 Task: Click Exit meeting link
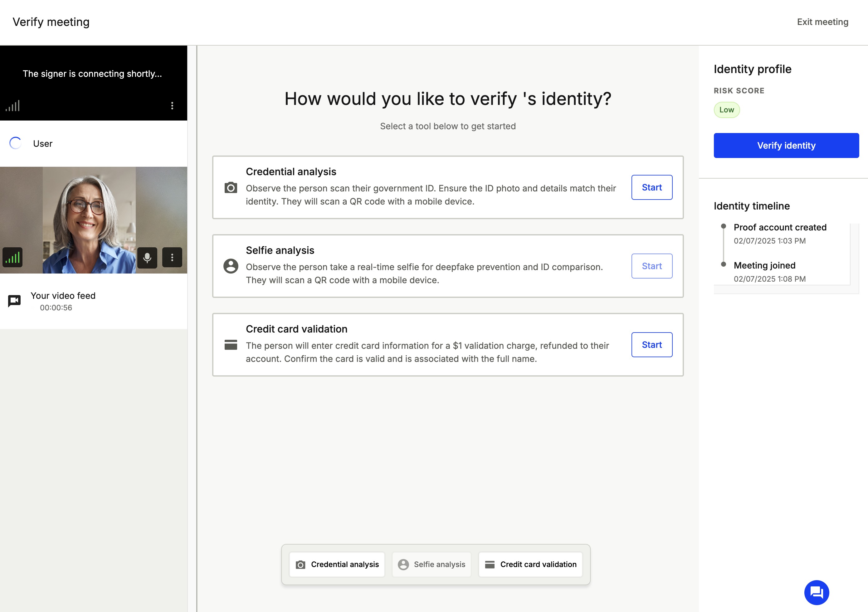click(823, 22)
